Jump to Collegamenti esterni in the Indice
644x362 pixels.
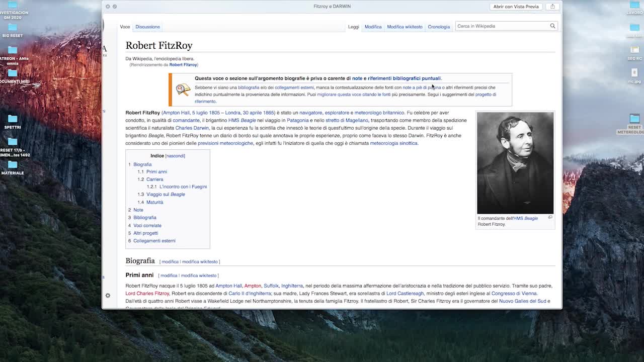coord(154,241)
